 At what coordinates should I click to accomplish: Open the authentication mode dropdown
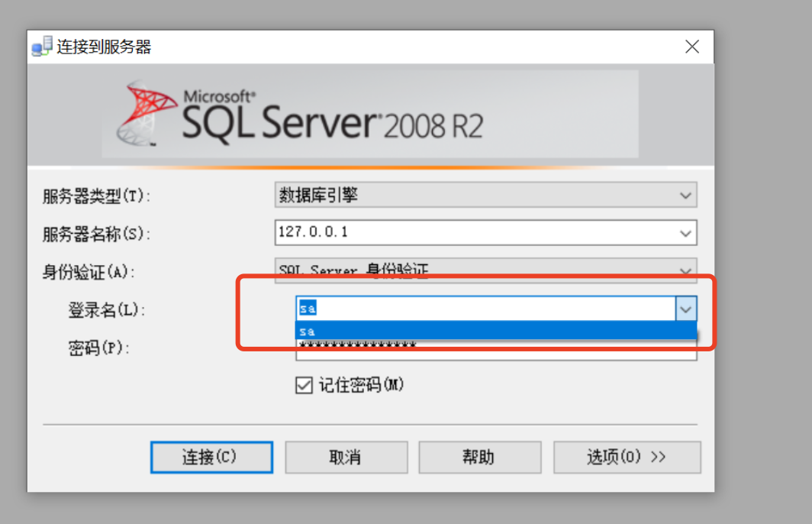click(485, 270)
